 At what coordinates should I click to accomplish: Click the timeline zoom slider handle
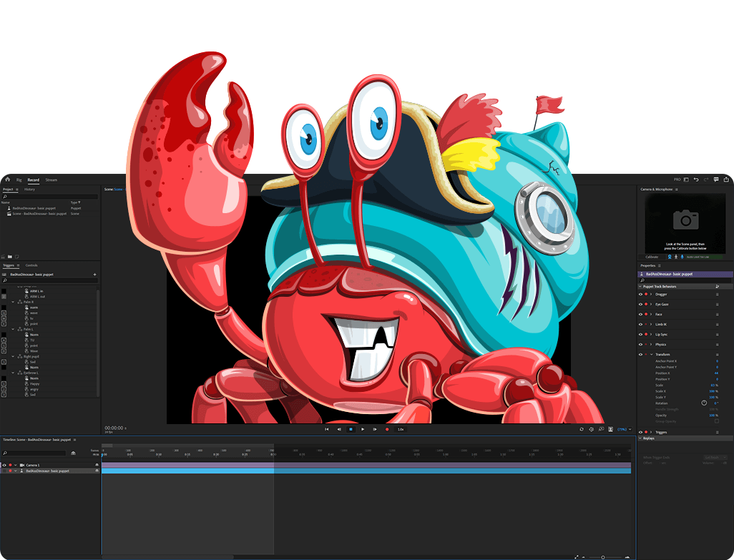point(602,556)
